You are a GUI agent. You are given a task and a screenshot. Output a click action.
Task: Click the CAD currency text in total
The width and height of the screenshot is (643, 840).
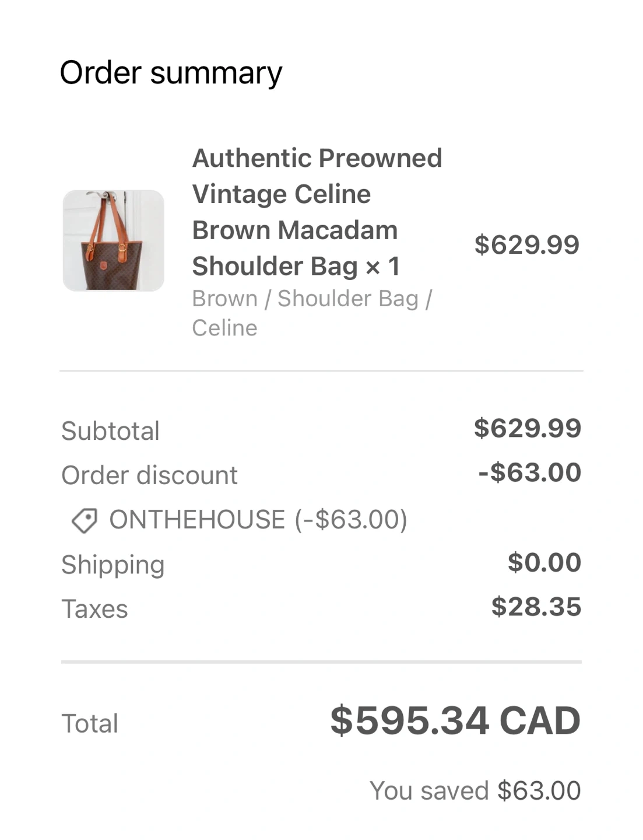click(x=540, y=720)
